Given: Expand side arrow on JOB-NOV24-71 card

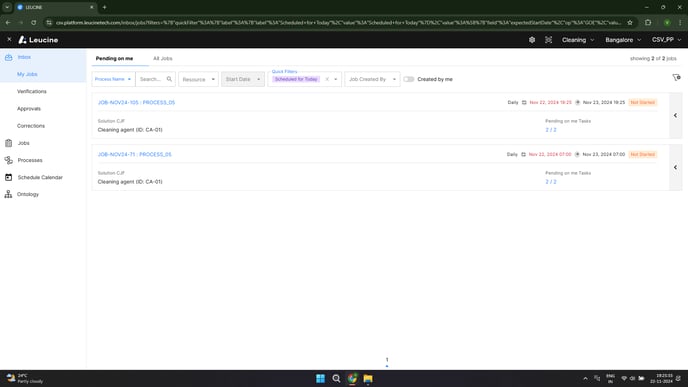Looking at the screenshot, I should coord(675,167).
